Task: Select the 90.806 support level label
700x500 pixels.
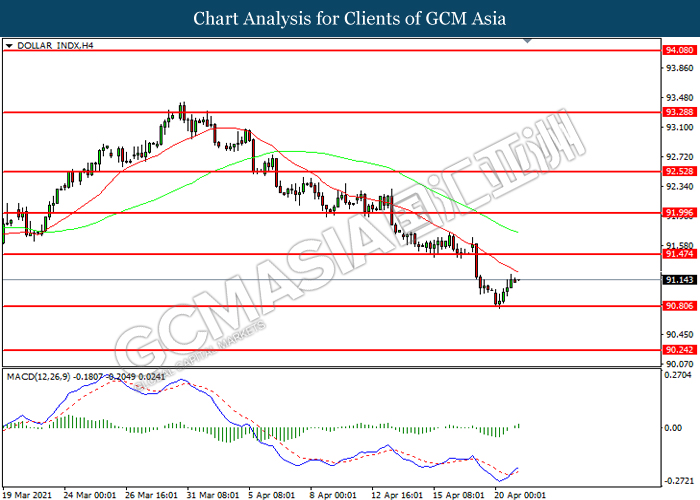Action: tap(679, 306)
